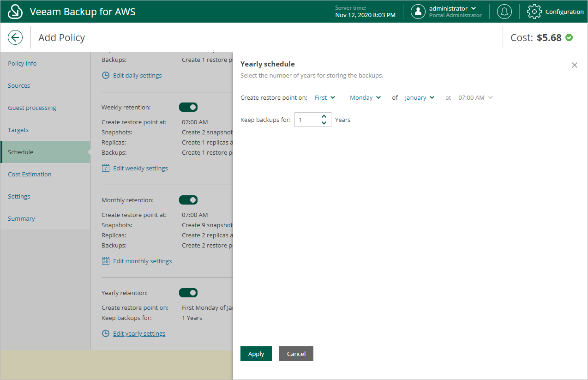The height and width of the screenshot is (380, 588).
Task: Apply the yearly schedule
Action: tap(256, 354)
